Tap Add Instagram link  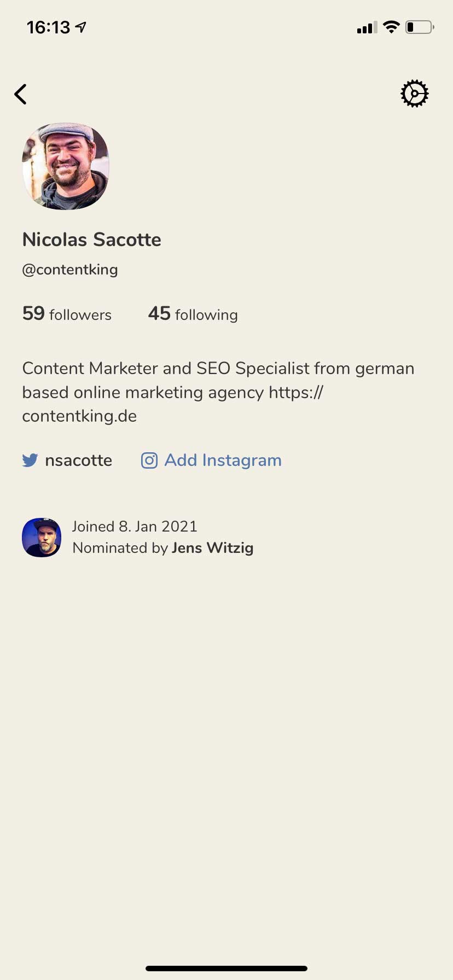pos(223,460)
